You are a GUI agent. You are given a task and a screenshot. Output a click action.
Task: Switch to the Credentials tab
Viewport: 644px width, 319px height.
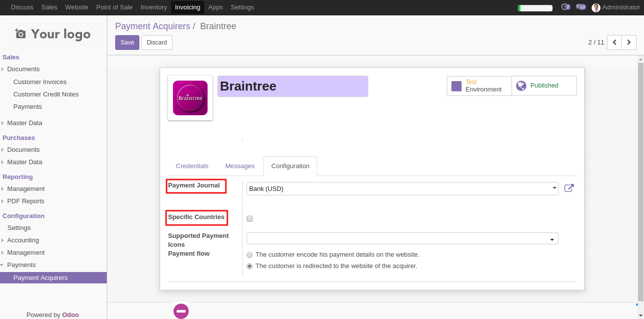pos(192,166)
